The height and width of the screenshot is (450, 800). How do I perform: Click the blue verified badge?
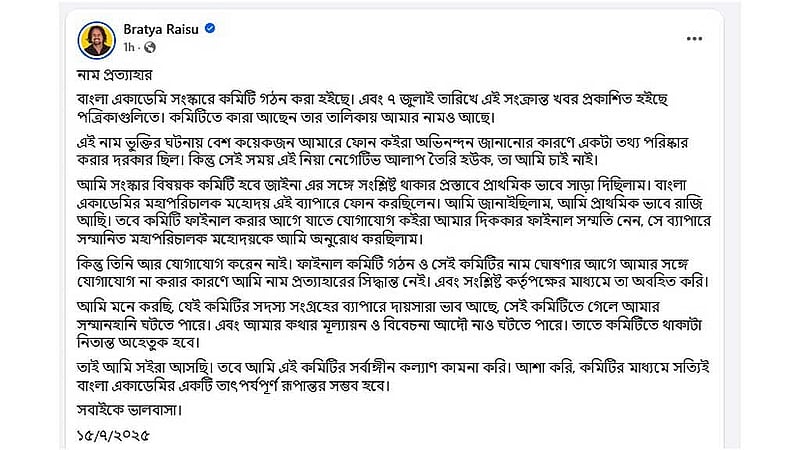point(210,29)
